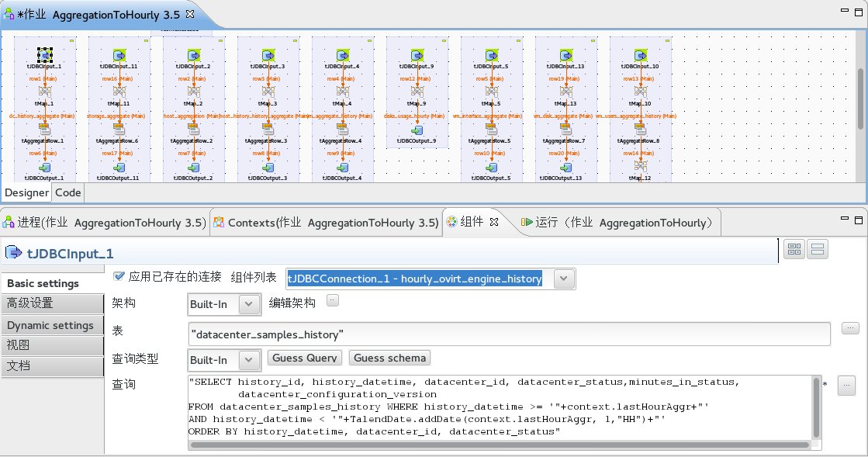Open the tJDBCConnection component list dropdown

coord(564,279)
